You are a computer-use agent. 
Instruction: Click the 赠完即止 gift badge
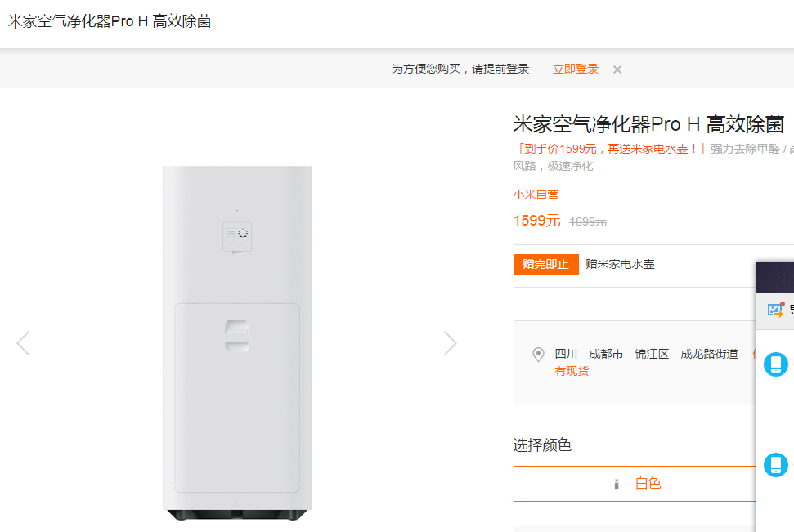[545, 264]
